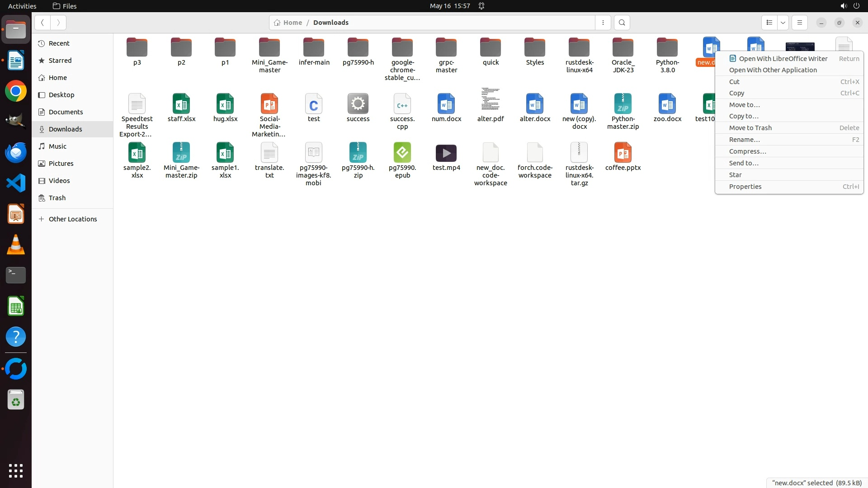
Task: Open VLC from the dock
Action: pyautogui.click(x=16, y=244)
